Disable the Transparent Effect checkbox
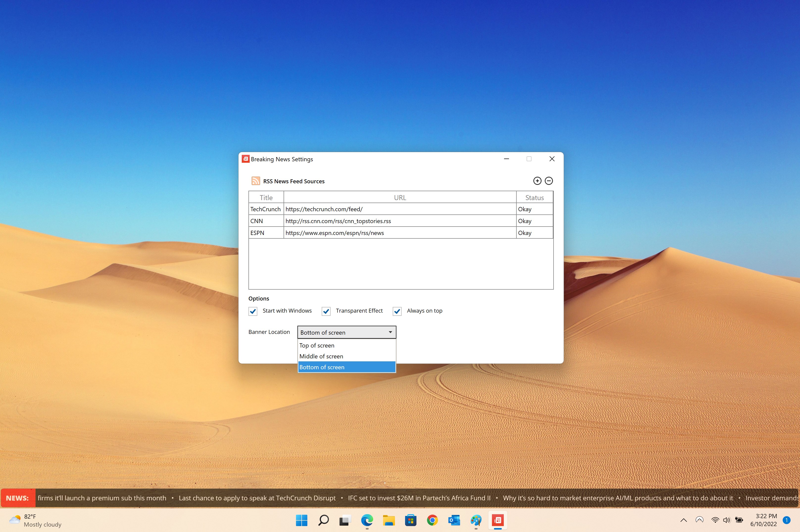Screen dimensions: 800x532 [326, 311]
